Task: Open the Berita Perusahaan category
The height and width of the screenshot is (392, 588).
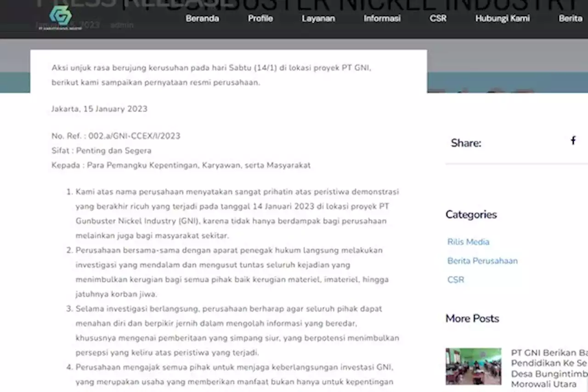Action: pyautogui.click(x=482, y=261)
